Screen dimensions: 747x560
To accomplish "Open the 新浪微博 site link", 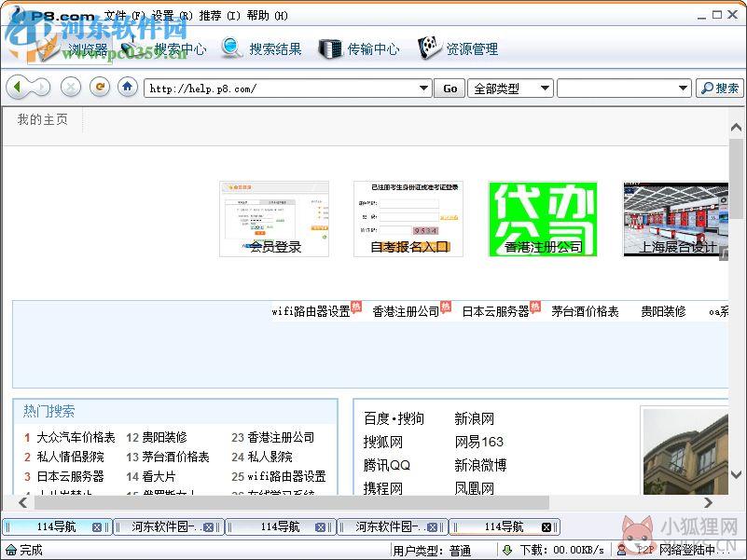I will click(x=480, y=465).
